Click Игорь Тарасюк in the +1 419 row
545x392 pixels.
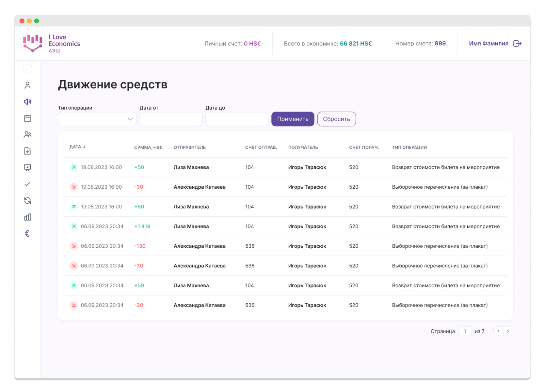point(307,226)
